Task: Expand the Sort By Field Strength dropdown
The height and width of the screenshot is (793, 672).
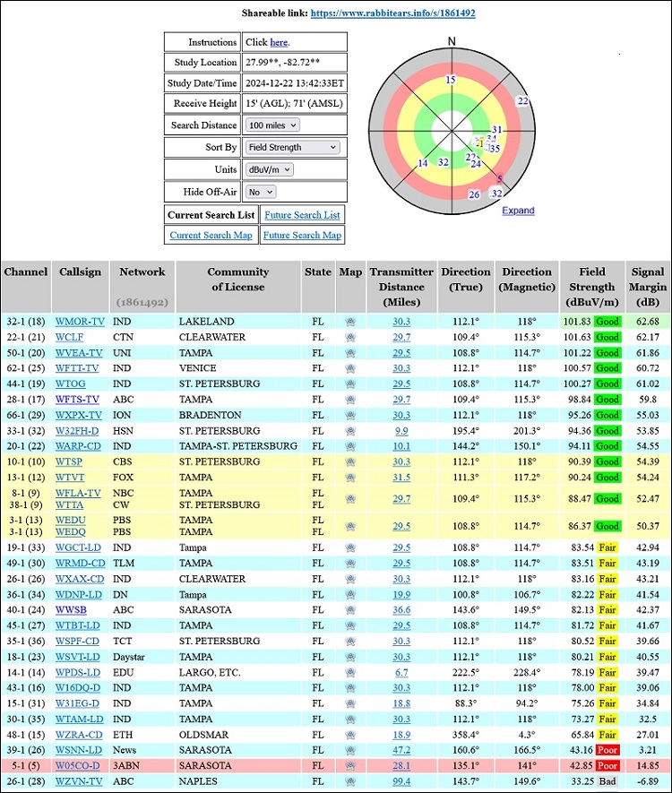Action: click(x=292, y=147)
